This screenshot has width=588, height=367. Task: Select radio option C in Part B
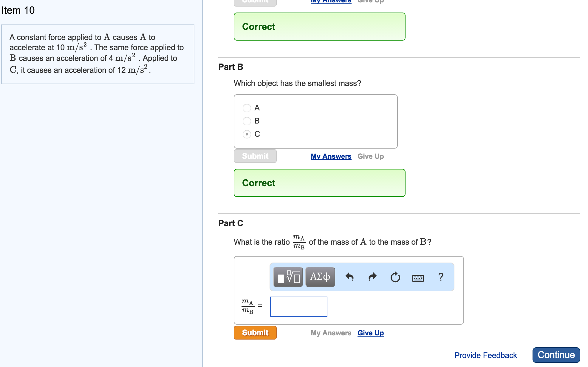(247, 134)
